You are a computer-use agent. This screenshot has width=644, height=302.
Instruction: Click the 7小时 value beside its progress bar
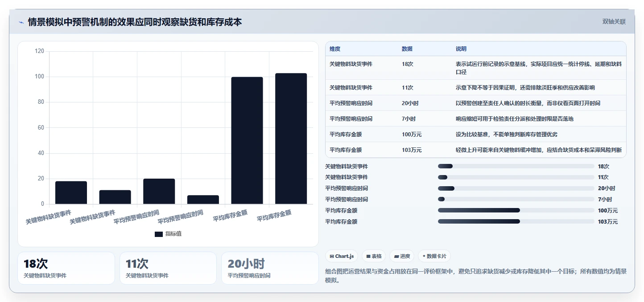tap(605, 199)
